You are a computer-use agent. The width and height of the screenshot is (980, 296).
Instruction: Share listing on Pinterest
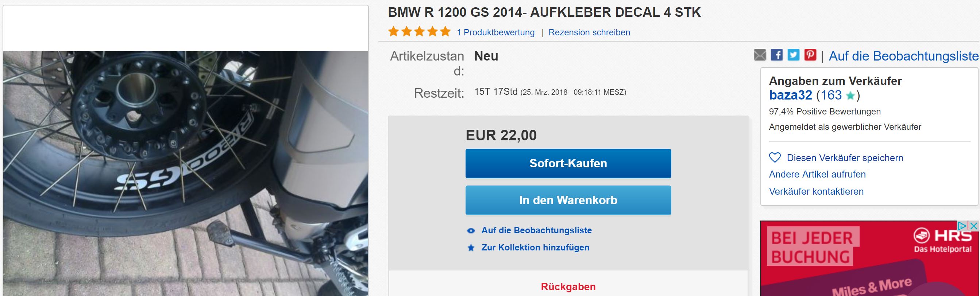coord(810,55)
